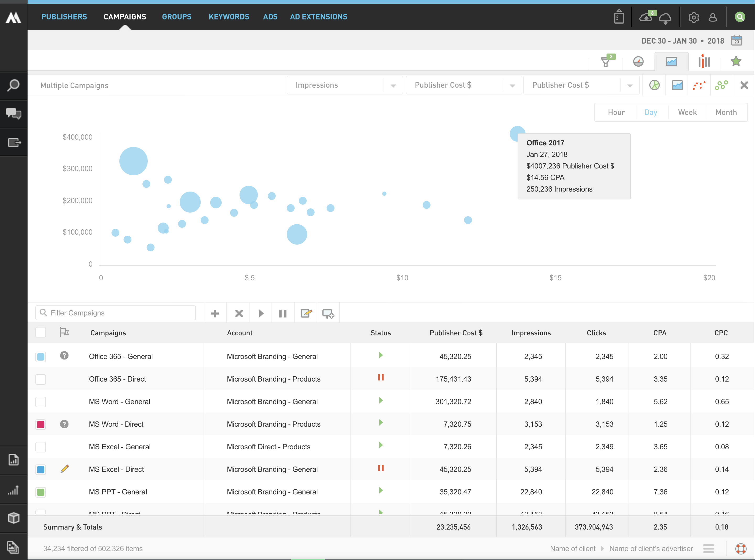
Task: Expand the Impressions metric dropdown
Action: [393, 86]
